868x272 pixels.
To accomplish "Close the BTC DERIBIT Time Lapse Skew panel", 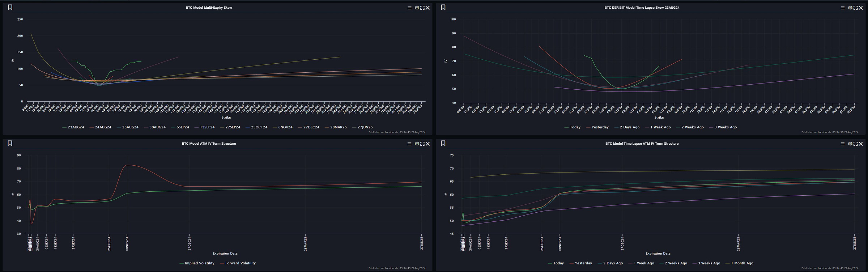I will (860, 8).
